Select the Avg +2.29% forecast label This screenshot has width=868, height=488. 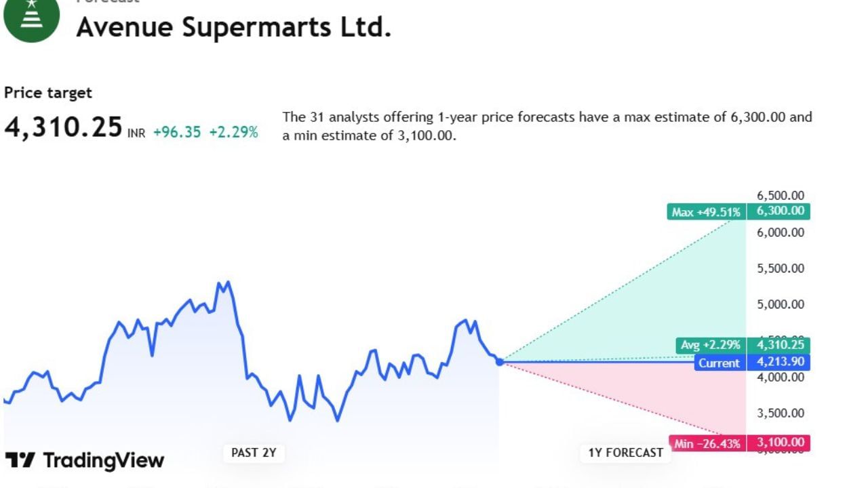tap(711, 346)
